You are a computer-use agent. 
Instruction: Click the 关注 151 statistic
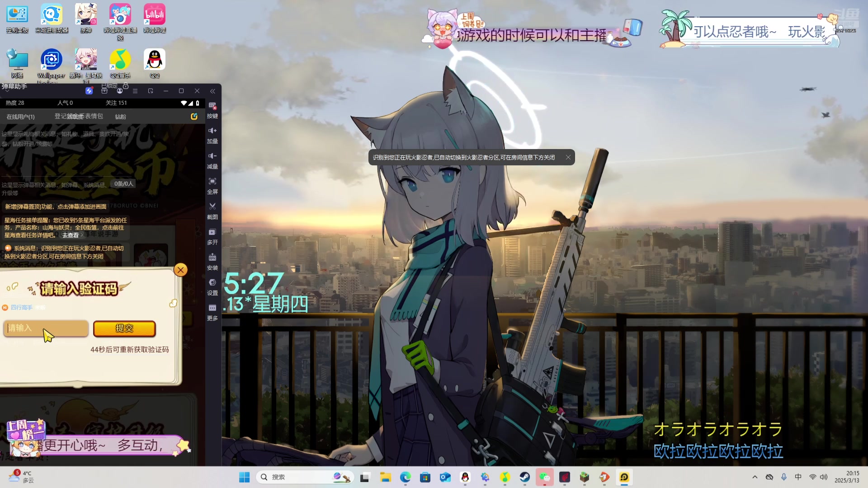[116, 103]
